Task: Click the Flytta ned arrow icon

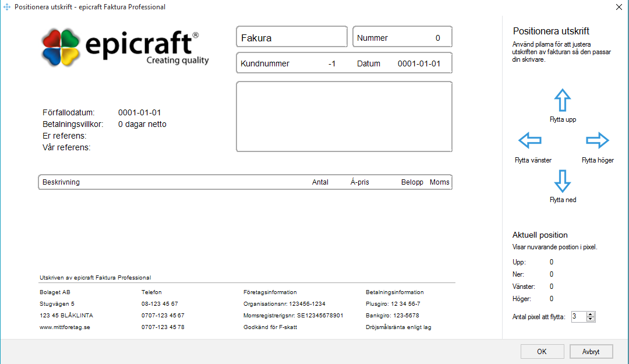Action: point(563,181)
